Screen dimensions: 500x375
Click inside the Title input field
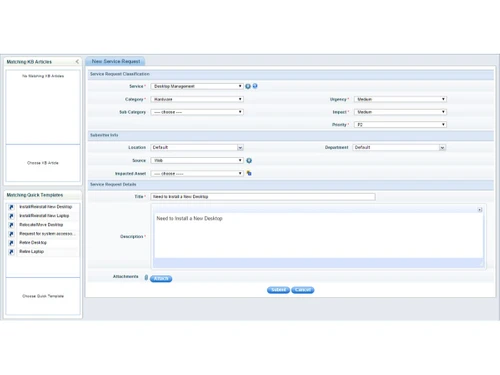tap(263, 197)
